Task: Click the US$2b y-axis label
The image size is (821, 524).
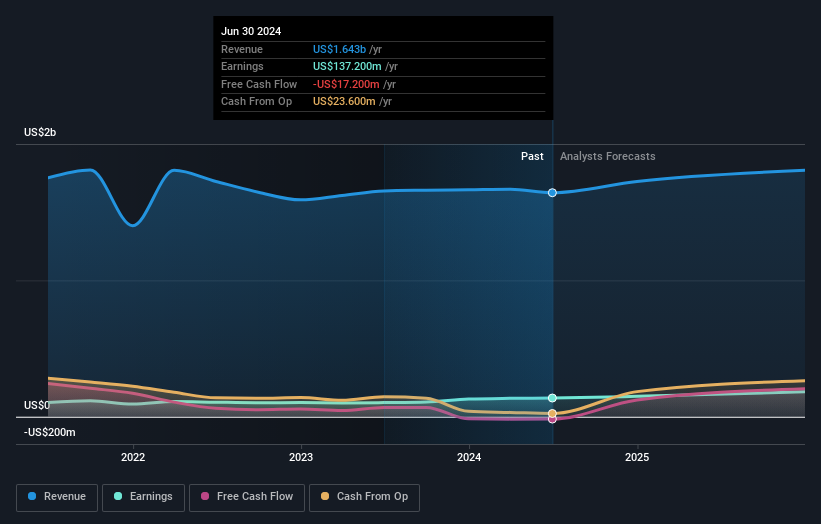Action: (40, 132)
